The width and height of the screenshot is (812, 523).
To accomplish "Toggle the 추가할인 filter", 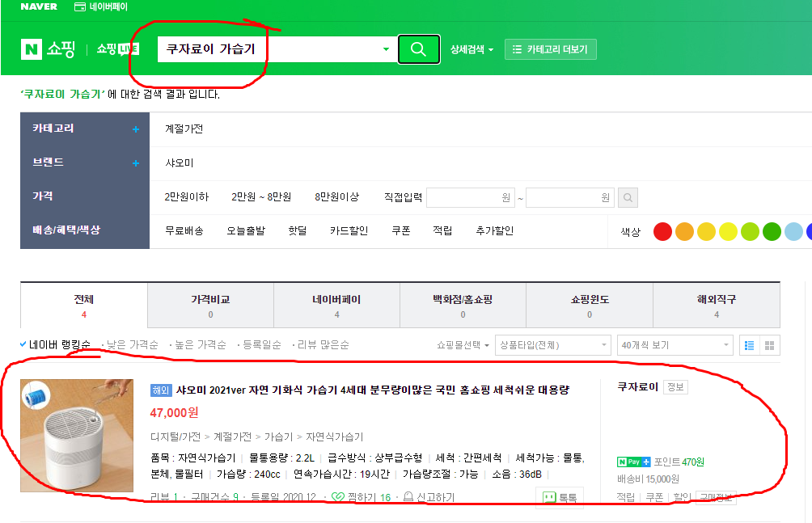I will tap(494, 230).
